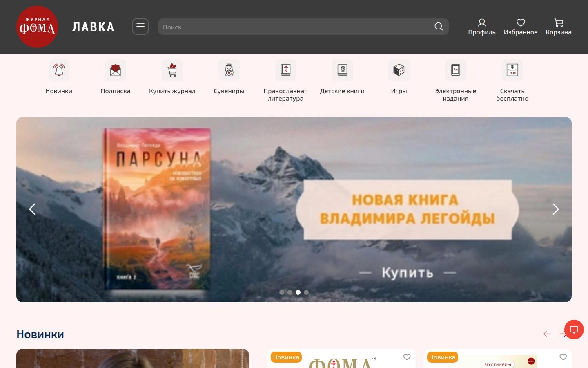Open Электронные издания label
588x368 pixels.
pyautogui.click(x=456, y=95)
